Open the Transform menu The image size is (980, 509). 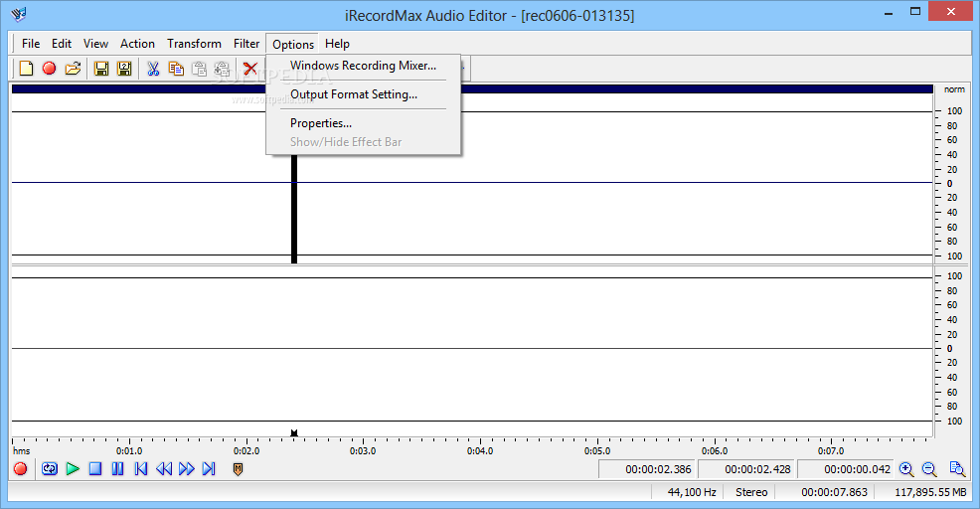click(194, 44)
